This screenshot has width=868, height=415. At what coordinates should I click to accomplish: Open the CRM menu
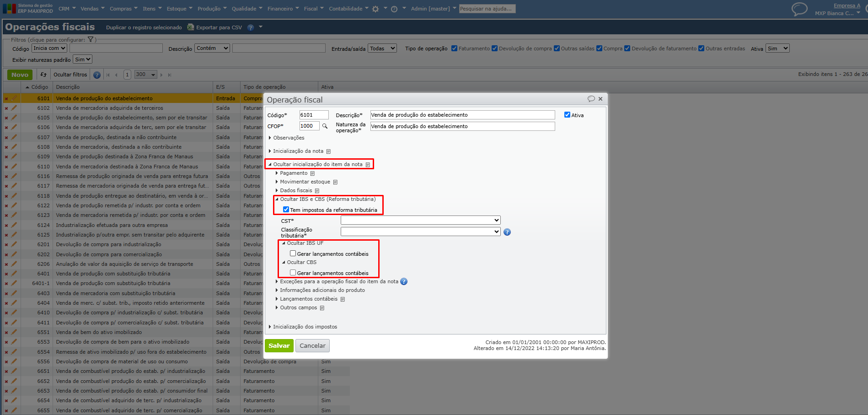click(x=67, y=9)
